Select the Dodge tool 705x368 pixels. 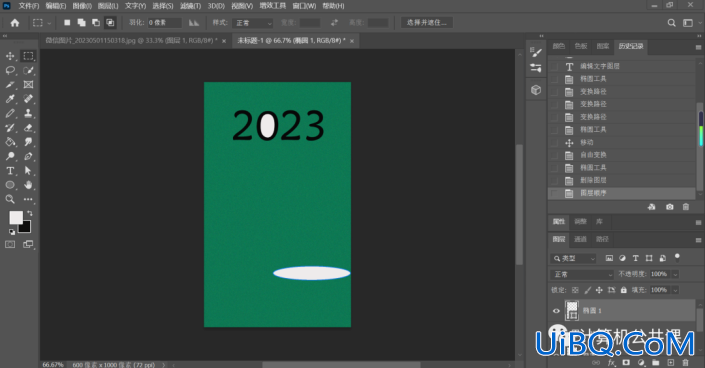(x=10, y=157)
